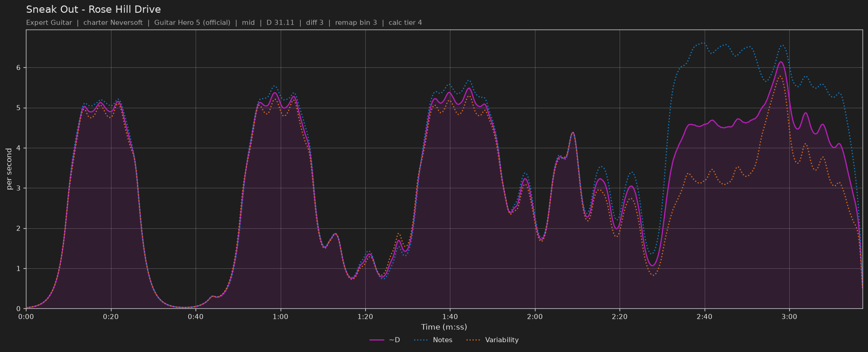Click the '0:40' x-axis tick label
Viewport: 868px width, 352px height.
(196, 317)
